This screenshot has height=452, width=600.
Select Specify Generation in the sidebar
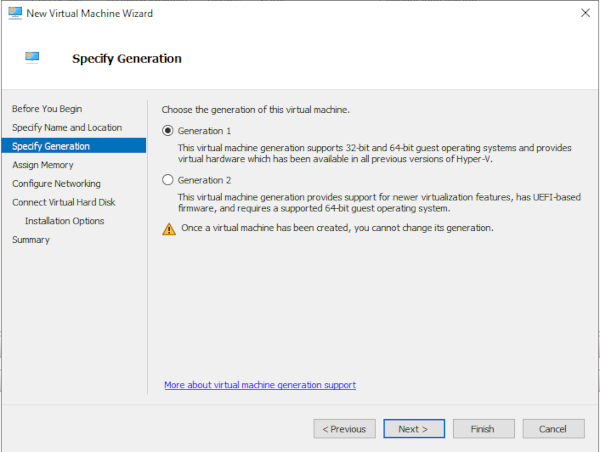pyautogui.click(x=51, y=146)
